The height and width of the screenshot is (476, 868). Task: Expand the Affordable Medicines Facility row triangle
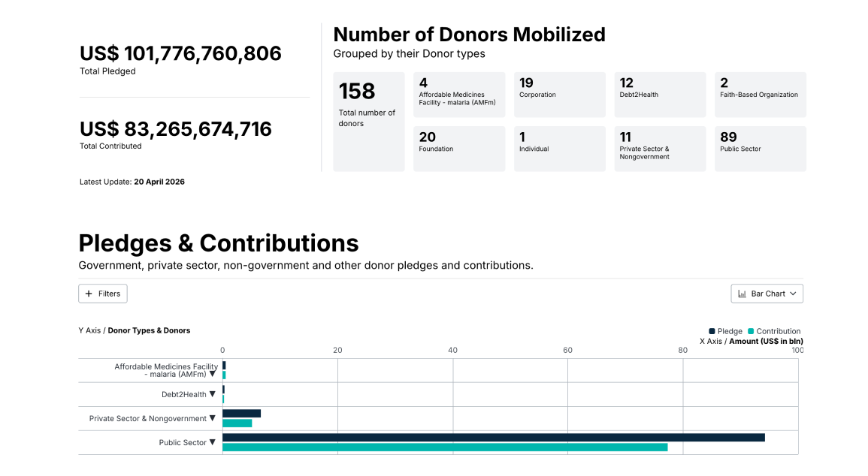click(213, 375)
